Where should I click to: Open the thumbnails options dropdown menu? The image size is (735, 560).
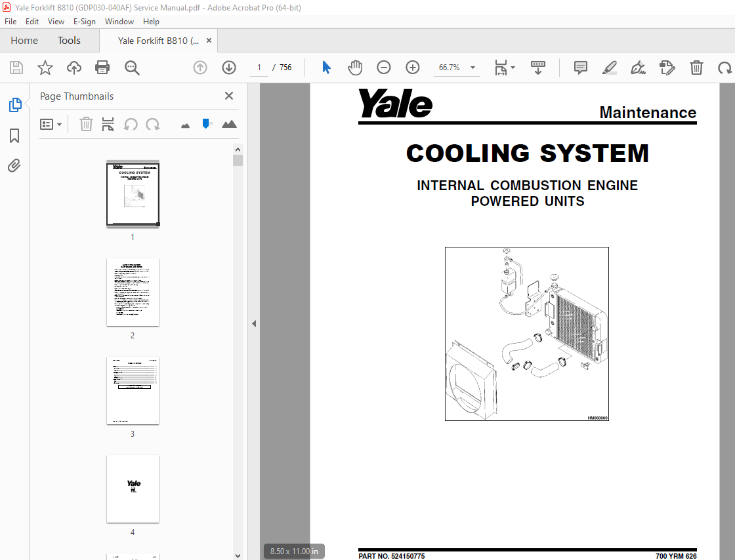point(51,124)
